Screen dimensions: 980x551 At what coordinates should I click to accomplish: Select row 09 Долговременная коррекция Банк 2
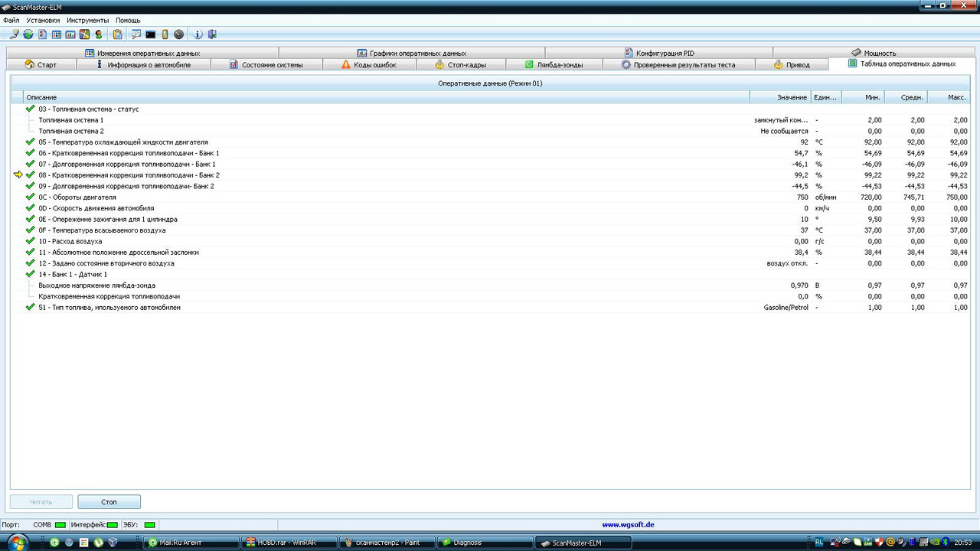click(490, 186)
